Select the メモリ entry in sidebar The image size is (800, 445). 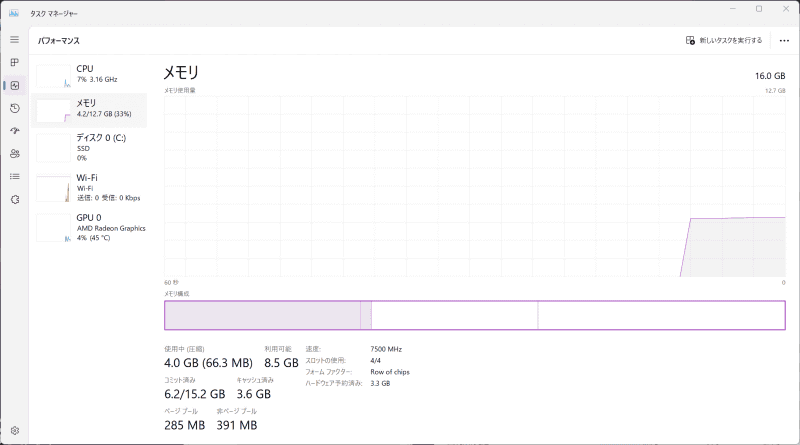(x=89, y=110)
